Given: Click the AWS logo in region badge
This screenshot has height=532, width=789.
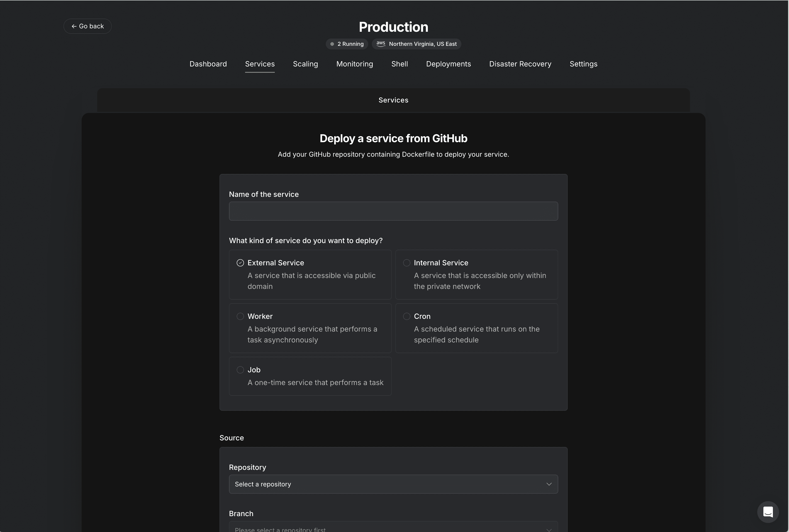Looking at the screenshot, I should (381, 44).
